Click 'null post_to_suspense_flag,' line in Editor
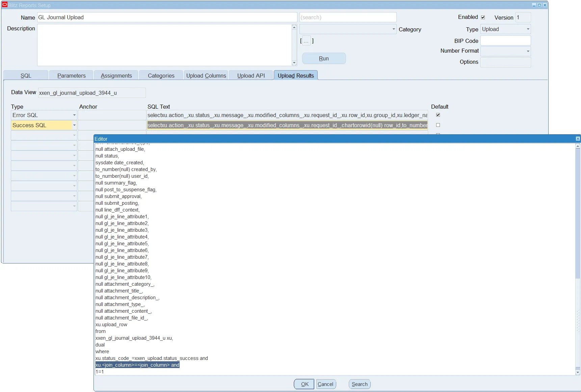Image resolution: width=581 pixels, height=392 pixels. coord(126,190)
